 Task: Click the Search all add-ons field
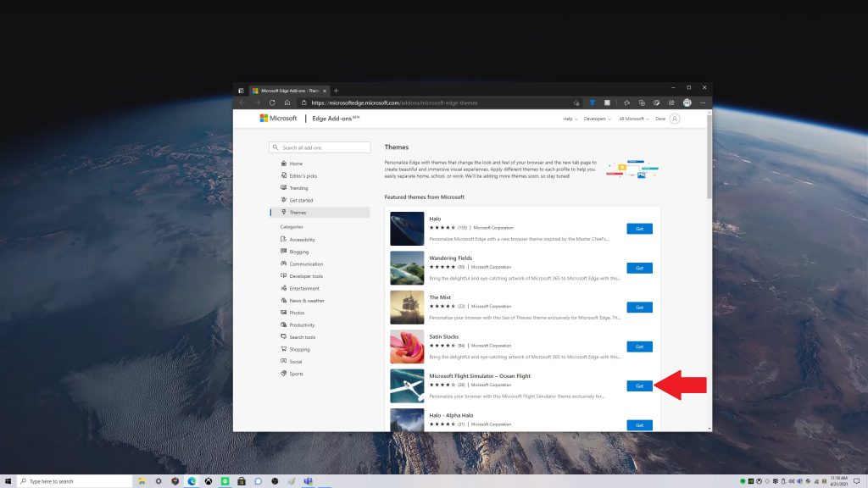coord(320,147)
